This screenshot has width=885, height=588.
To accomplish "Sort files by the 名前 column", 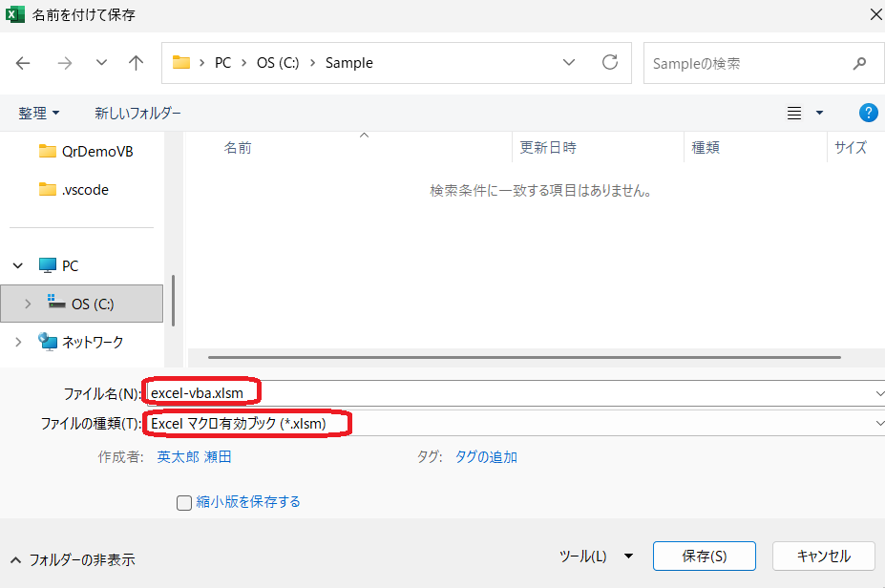I will [x=238, y=147].
